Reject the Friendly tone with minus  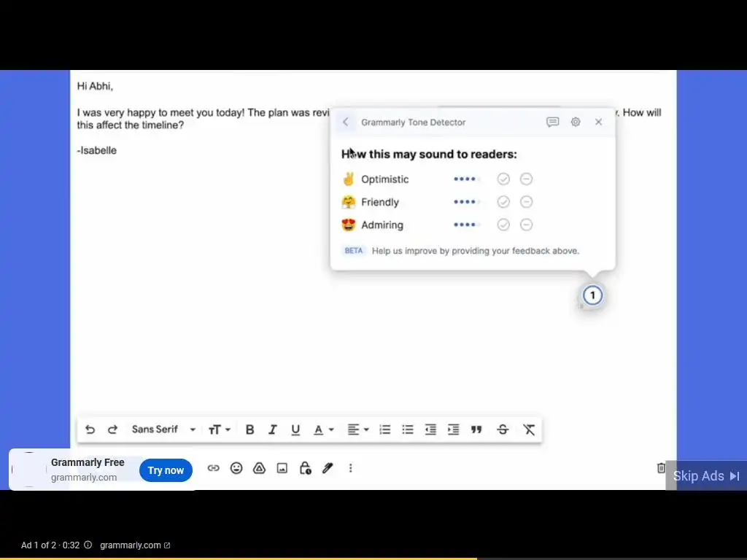(527, 202)
